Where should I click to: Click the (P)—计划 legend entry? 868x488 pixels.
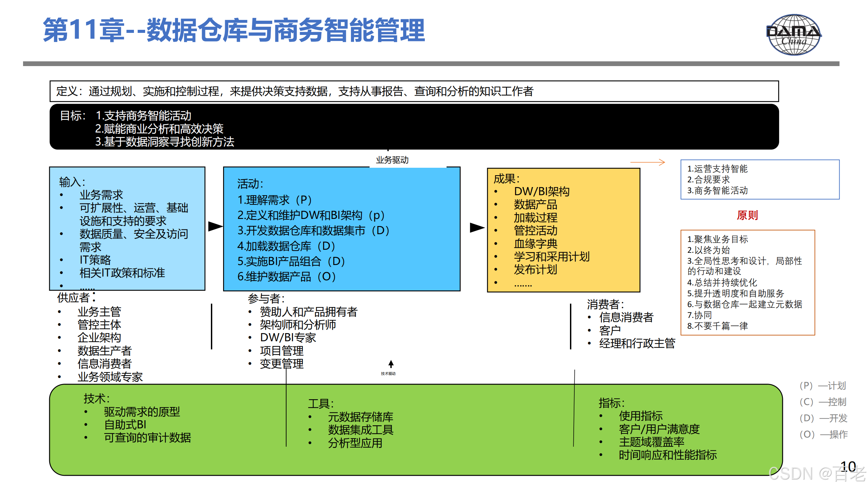click(x=823, y=386)
